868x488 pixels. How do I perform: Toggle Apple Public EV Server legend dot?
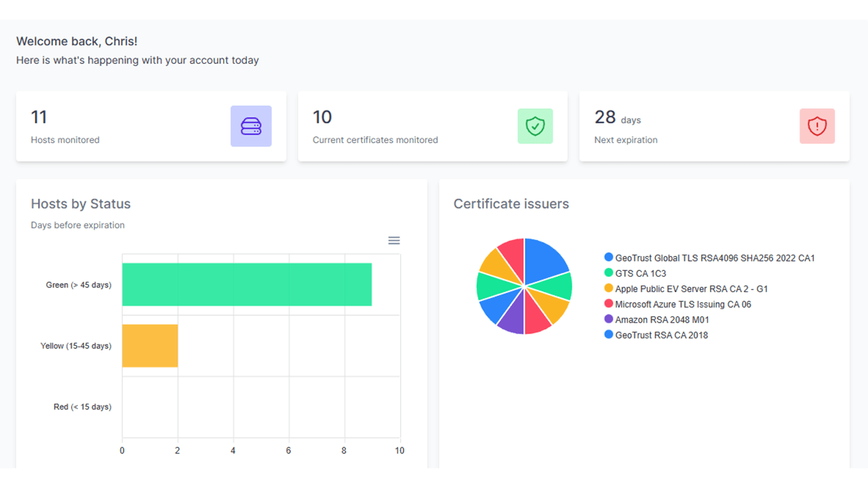coord(608,289)
